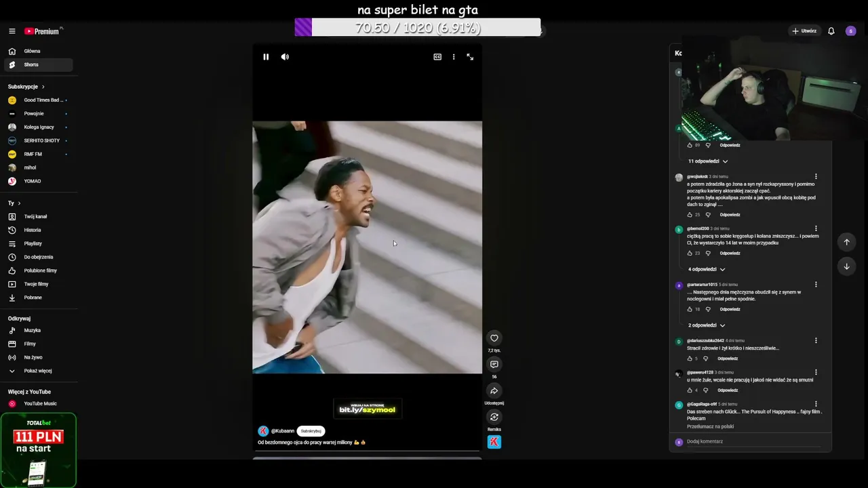Click Przetłumacz na polski translate link
Image resolution: width=868 pixels, height=488 pixels.
click(710, 427)
